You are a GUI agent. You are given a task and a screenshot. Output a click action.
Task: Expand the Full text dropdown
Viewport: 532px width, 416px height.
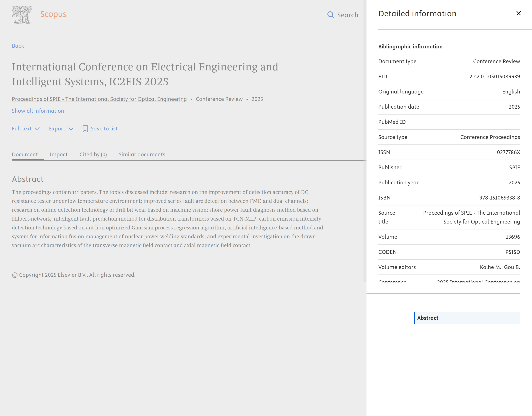click(22, 129)
